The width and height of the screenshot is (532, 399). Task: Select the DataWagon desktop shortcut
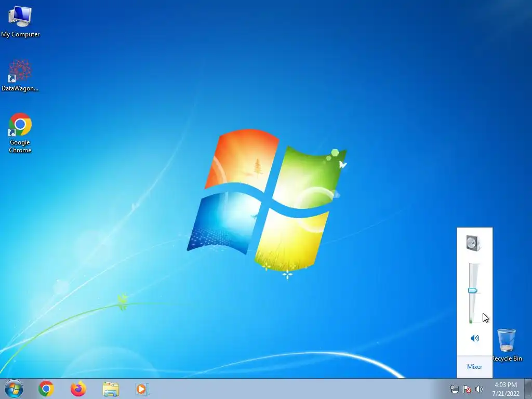click(20, 75)
